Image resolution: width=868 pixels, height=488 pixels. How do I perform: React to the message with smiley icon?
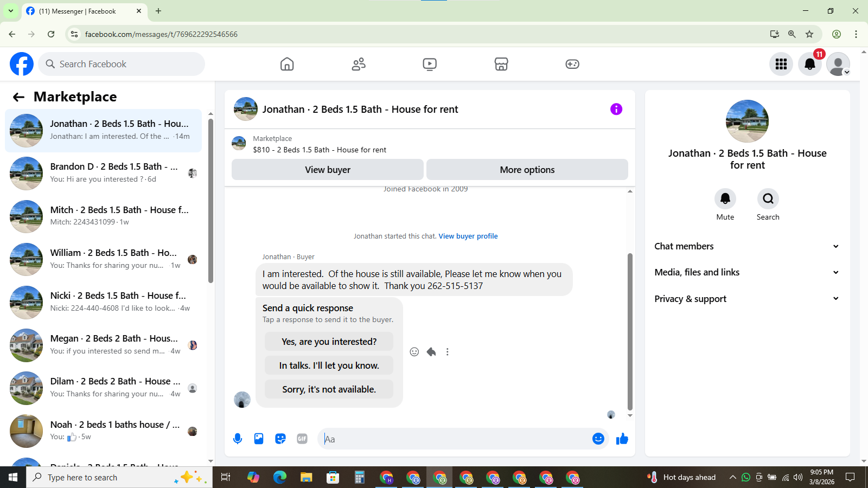[x=414, y=352]
